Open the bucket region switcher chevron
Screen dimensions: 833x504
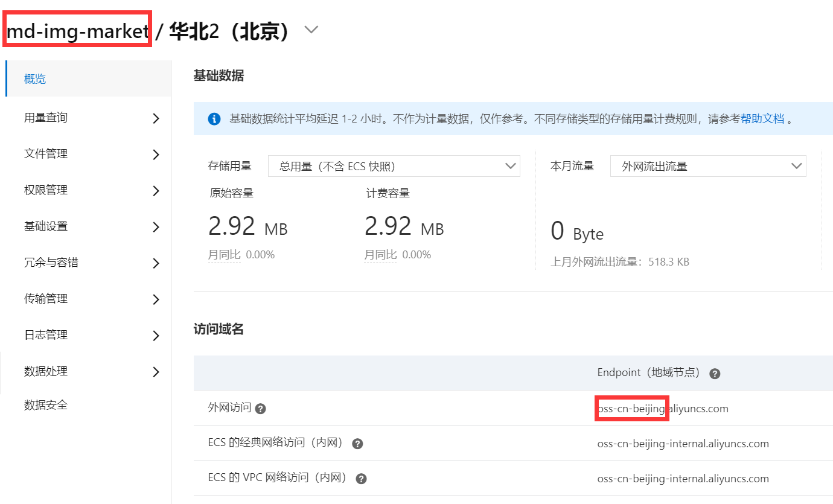pyautogui.click(x=311, y=30)
